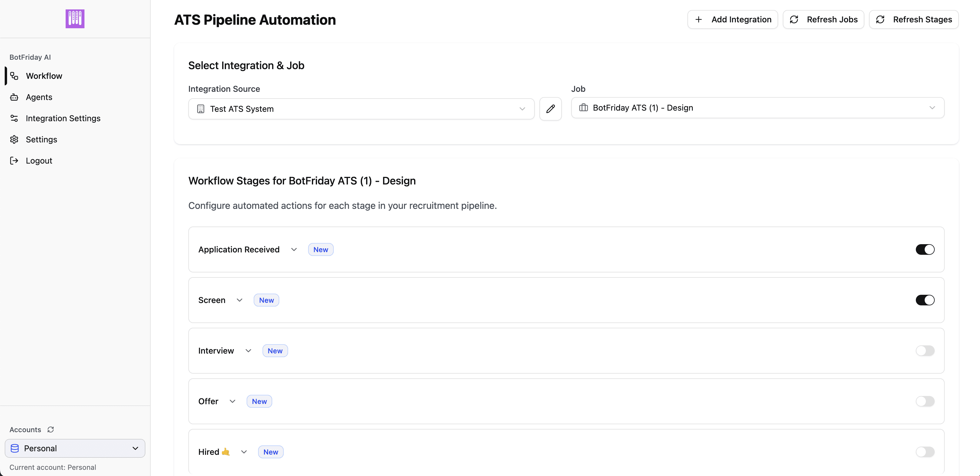The image size is (980, 476).
Task: Click the building icon in Integration Source field
Action: (x=200, y=109)
